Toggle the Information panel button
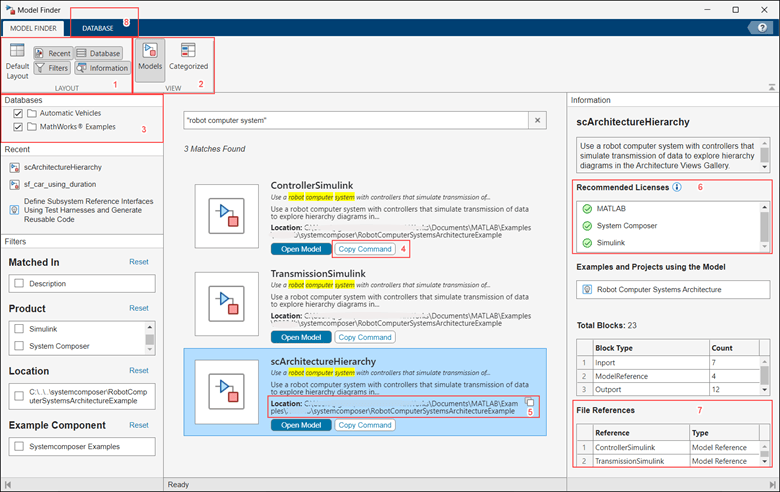The height and width of the screenshot is (492, 780). pyautogui.click(x=102, y=68)
